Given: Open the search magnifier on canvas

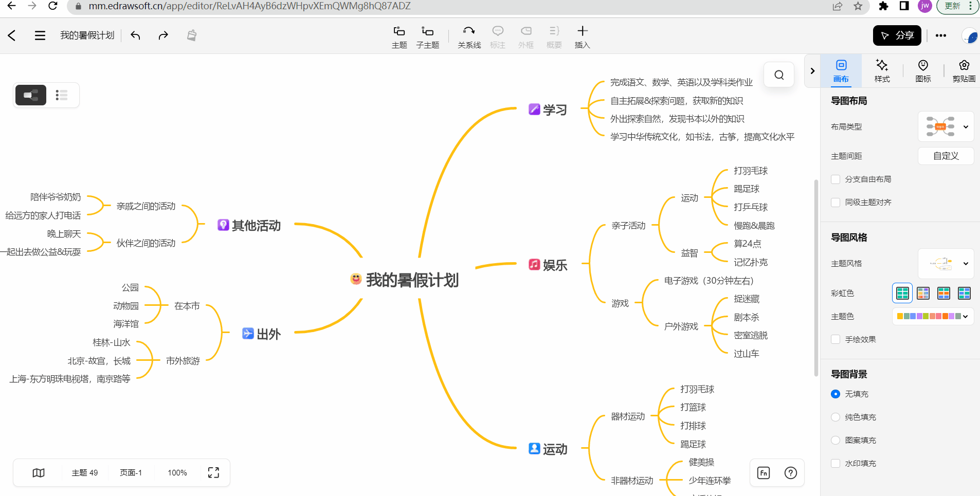Looking at the screenshot, I should click(x=779, y=75).
